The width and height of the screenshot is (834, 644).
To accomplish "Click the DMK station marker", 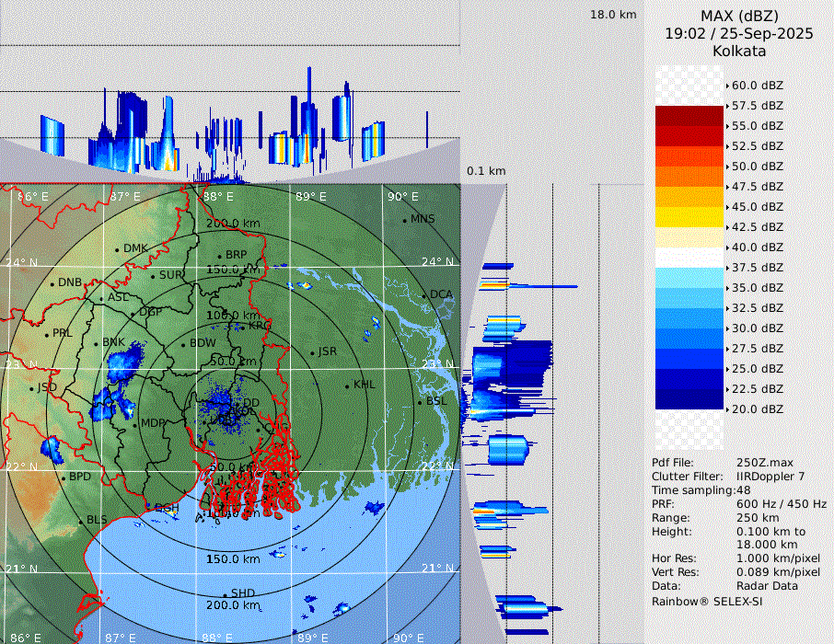I will pos(117,249).
